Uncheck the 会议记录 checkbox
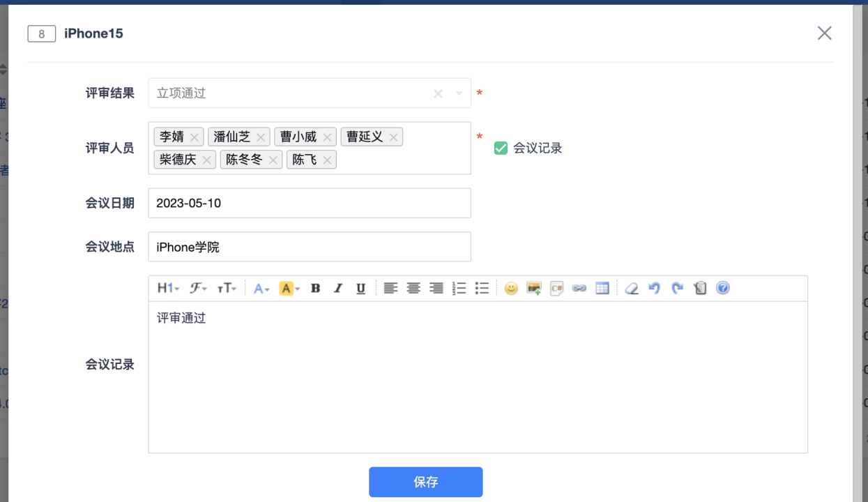The height and width of the screenshot is (502, 868). [x=501, y=148]
